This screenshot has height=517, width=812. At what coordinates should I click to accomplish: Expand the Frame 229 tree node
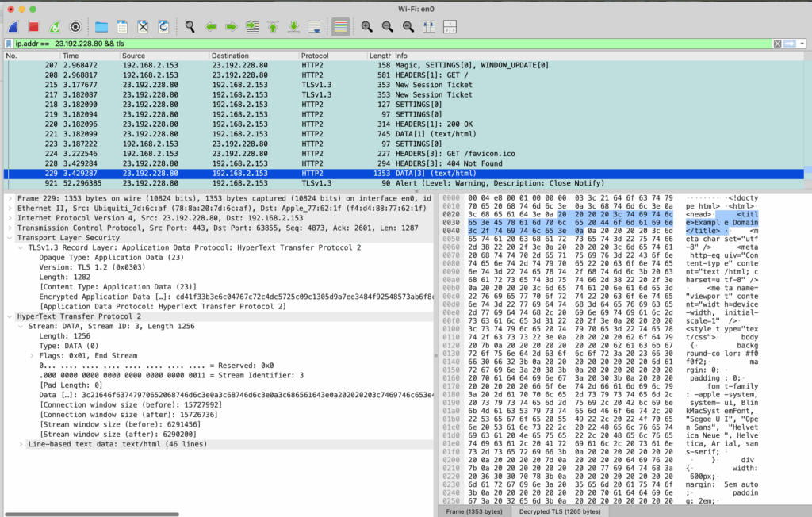coord(10,198)
